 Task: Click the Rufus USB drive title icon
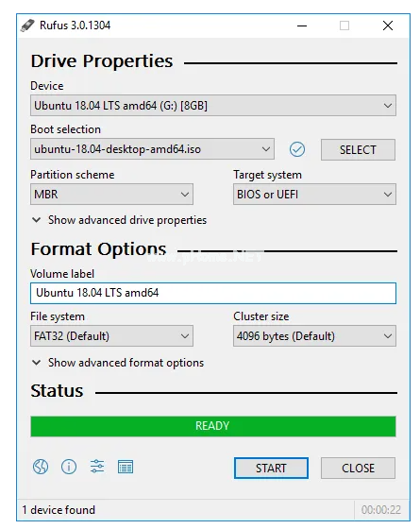27,26
